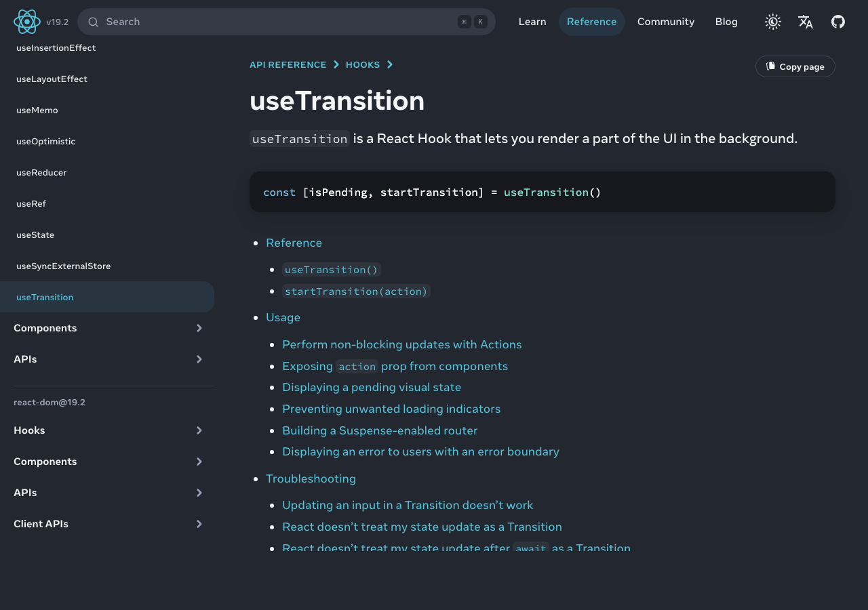Viewport: 868px width, 610px height.
Task: Expand the Components section chevron
Action: (199, 328)
